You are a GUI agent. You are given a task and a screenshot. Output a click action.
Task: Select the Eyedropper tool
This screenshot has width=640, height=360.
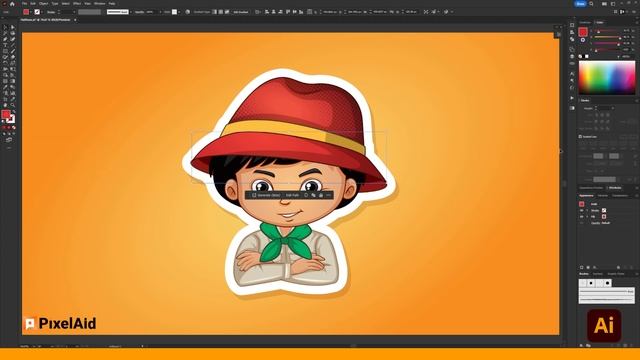(5, 87)
